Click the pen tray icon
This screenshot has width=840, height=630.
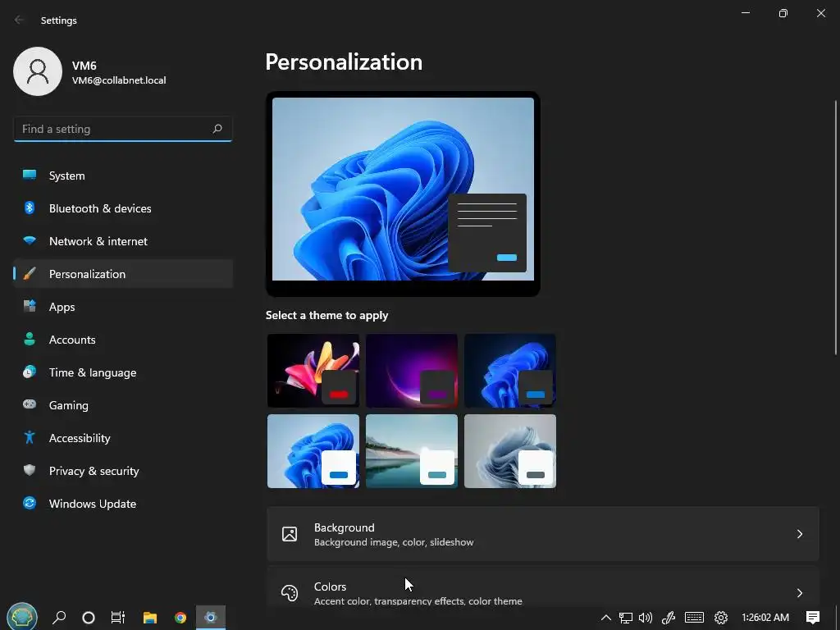pyautogui.click(x=668, y=618)
